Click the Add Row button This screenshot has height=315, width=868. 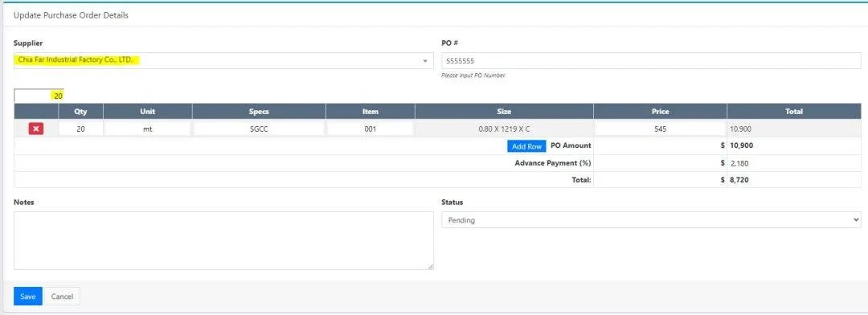click(526, 146)
